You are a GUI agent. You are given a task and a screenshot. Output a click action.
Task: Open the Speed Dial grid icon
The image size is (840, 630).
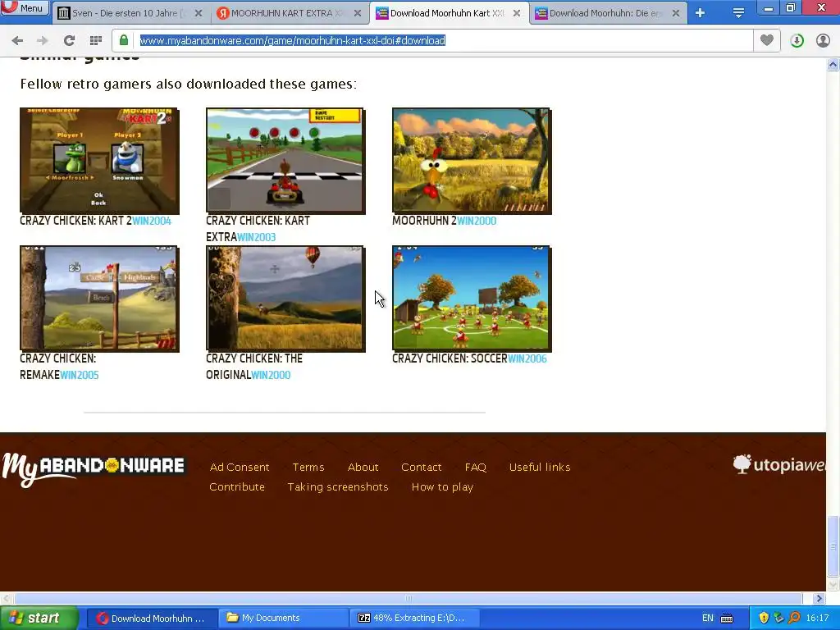pos(96,41)
